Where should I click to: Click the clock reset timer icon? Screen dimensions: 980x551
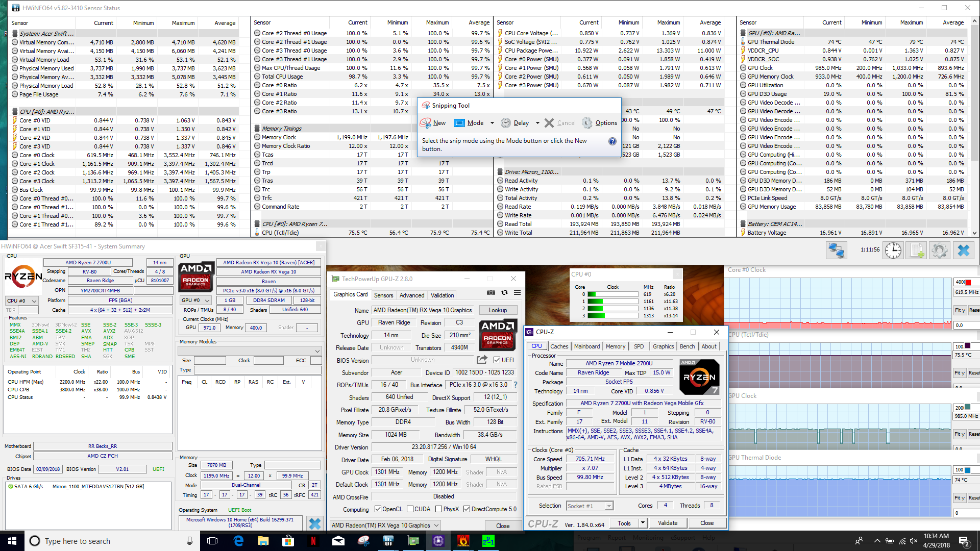click(893, 251)
